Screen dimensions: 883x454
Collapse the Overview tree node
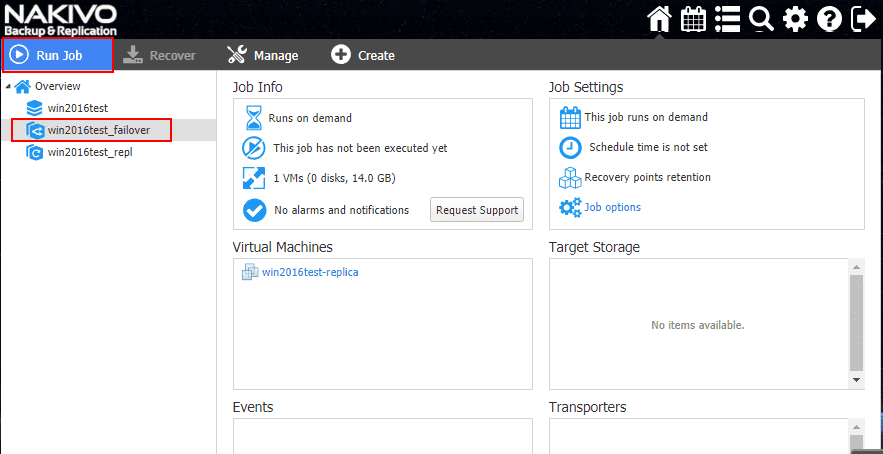click(x=7, y=86)
